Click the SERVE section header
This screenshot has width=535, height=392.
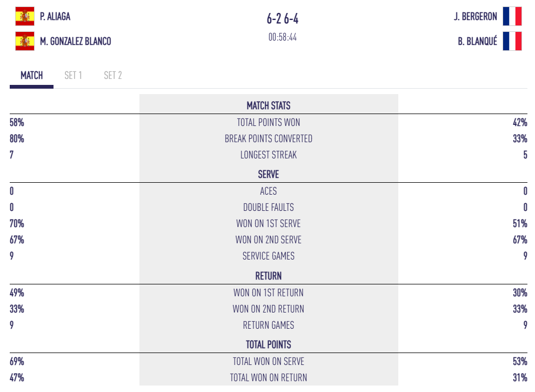coord(269,175)
